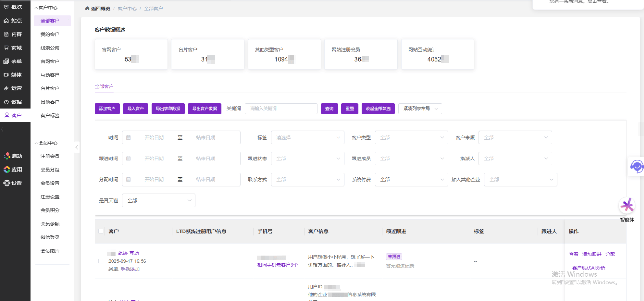
Task: Open the 智能体 AI agent icon
Action: tap(627, 206)
